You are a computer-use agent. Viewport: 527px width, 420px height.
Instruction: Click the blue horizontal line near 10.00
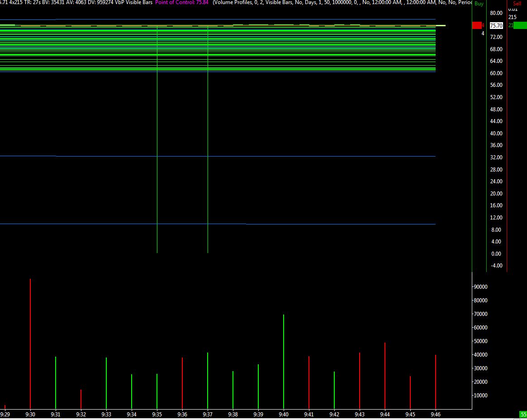click(x=218, y=224)
